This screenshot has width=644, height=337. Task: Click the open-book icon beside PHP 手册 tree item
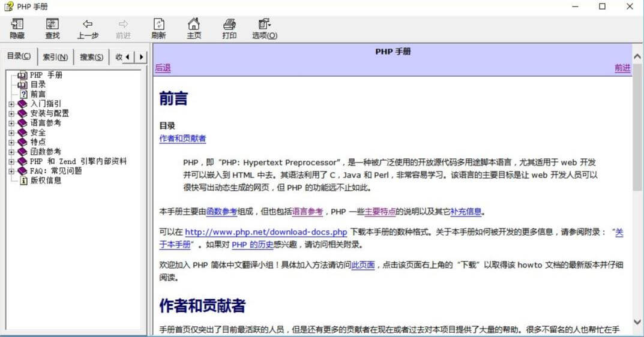23,75
